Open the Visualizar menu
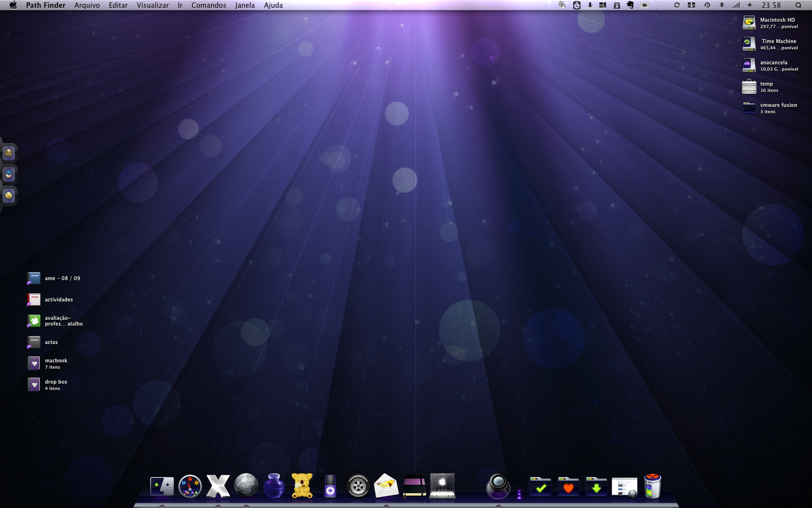The height and width of the screenshot is (508, 812). coord(153,5)
